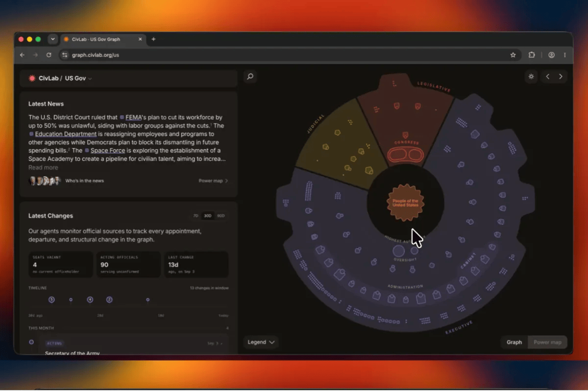The width and height of the screenshot is (588, 392).
Task: Select the CivLab - US Gov Graph tab
Action: [x=103, y=39]
